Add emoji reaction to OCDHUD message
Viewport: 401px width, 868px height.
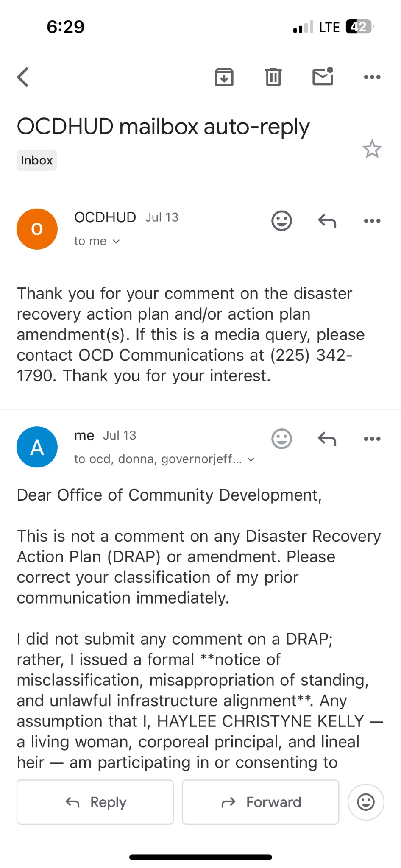(281, 221)
